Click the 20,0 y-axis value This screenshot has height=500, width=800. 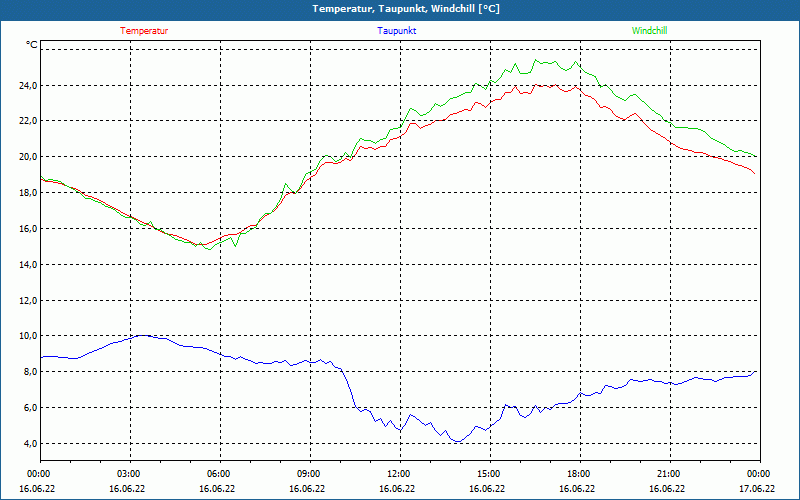[x=28, y=157]
